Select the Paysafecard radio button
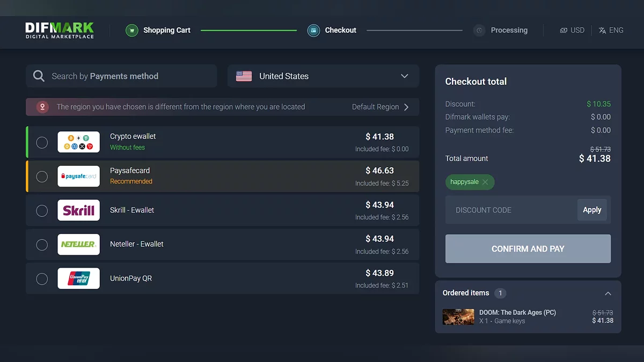This screenshot has height=362, width=644. [42, 176]
